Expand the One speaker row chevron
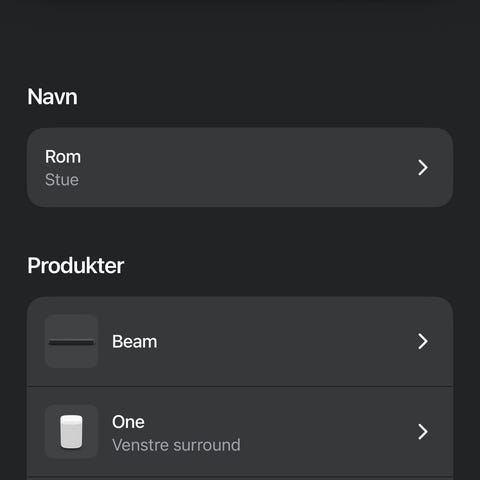The image size is (480, 480). coord(423,432)
